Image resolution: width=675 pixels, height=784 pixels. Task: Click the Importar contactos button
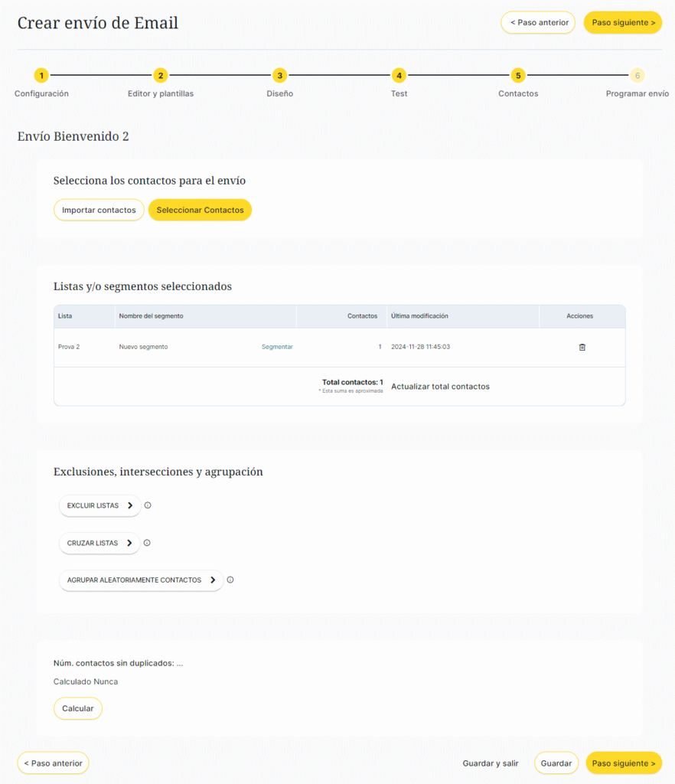[x=99, y=210]
